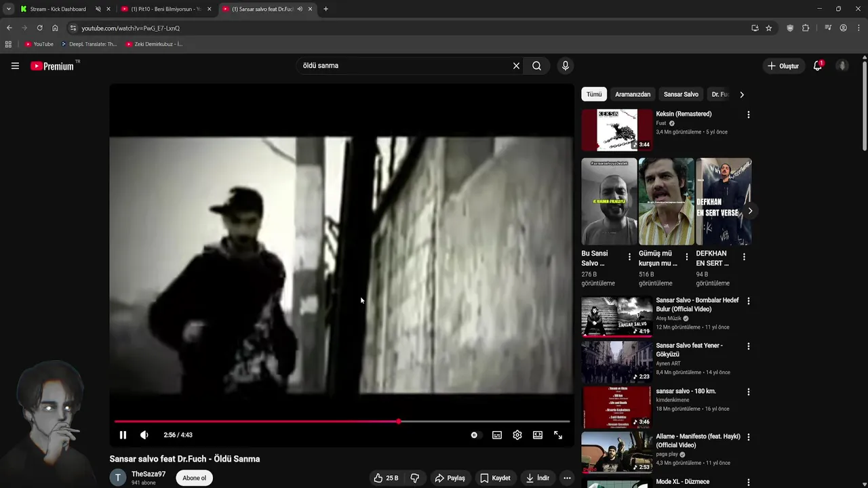This screenshot has width=868, height=488.
Task: Open TheSaza97 channel name link
Action: pyautogui.click(x=149, y=474)
